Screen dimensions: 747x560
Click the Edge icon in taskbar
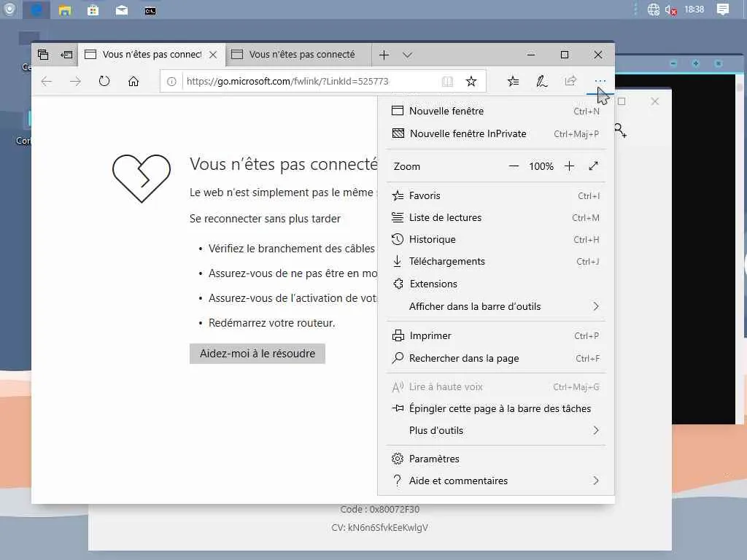[36, 10]
